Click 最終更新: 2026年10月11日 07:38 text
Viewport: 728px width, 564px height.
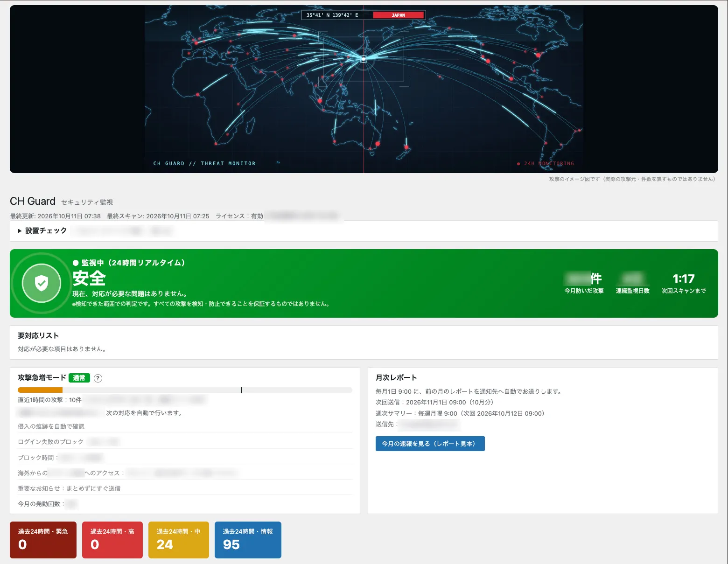(x=55, y=216)
